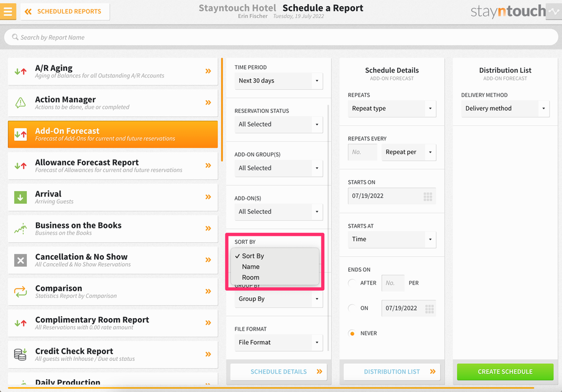Open the File Format dropdown

[x=279, y=343]
